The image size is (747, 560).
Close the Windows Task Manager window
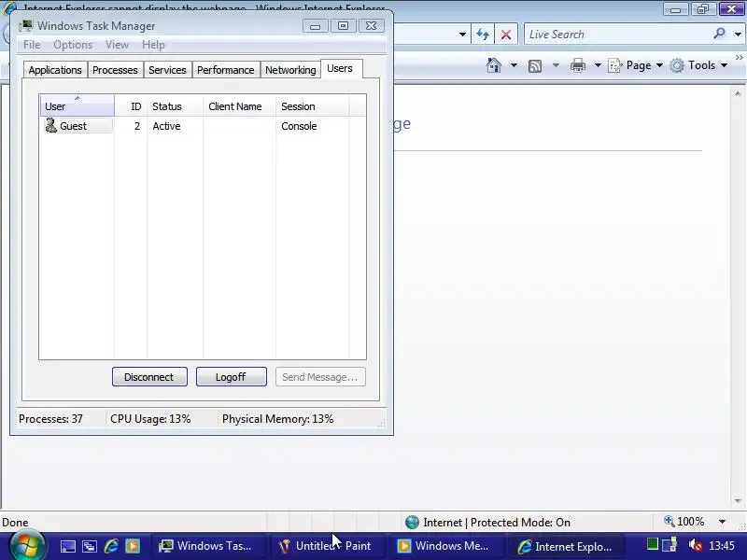point(371,26)
